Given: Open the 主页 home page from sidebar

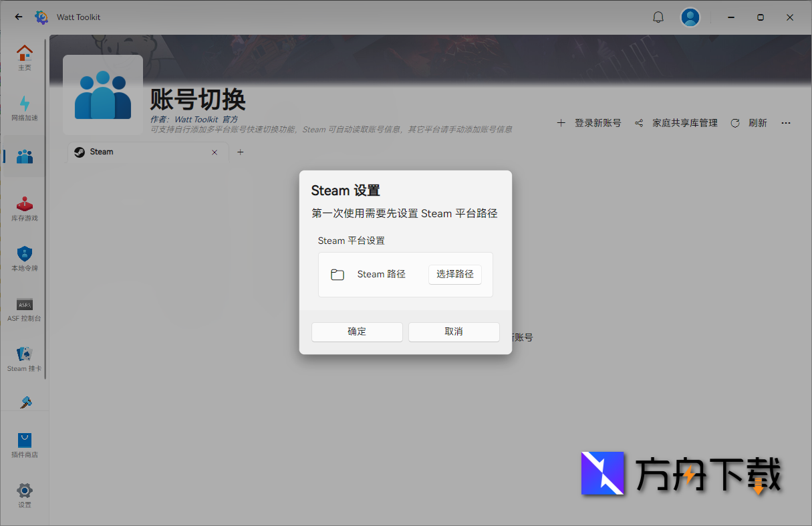Looking at the screenshot, I should 25,57.
